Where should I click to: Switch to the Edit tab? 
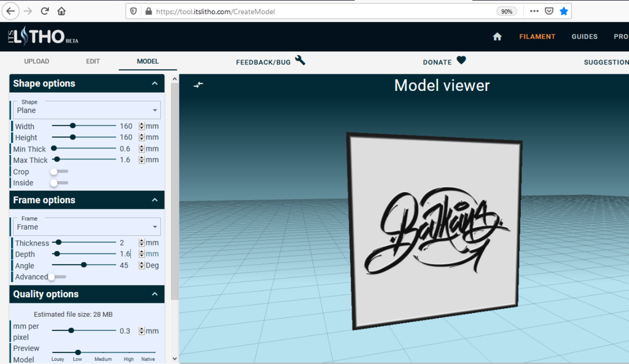tap(93, 61)
